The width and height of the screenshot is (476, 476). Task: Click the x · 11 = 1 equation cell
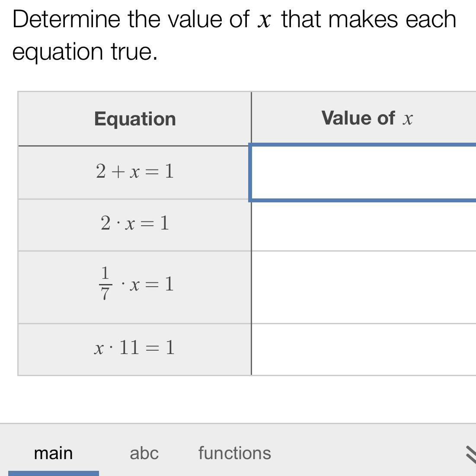point(135,349)
